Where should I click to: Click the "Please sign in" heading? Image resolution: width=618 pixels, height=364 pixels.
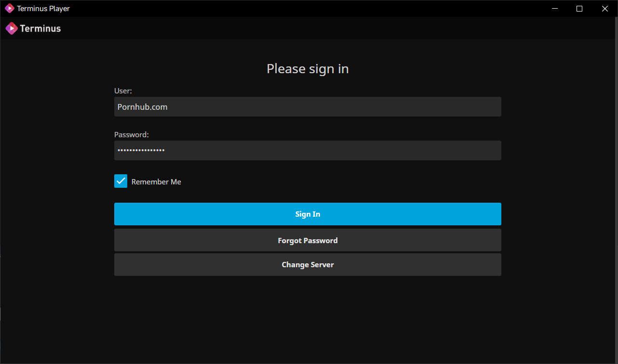tap(308, 69)
